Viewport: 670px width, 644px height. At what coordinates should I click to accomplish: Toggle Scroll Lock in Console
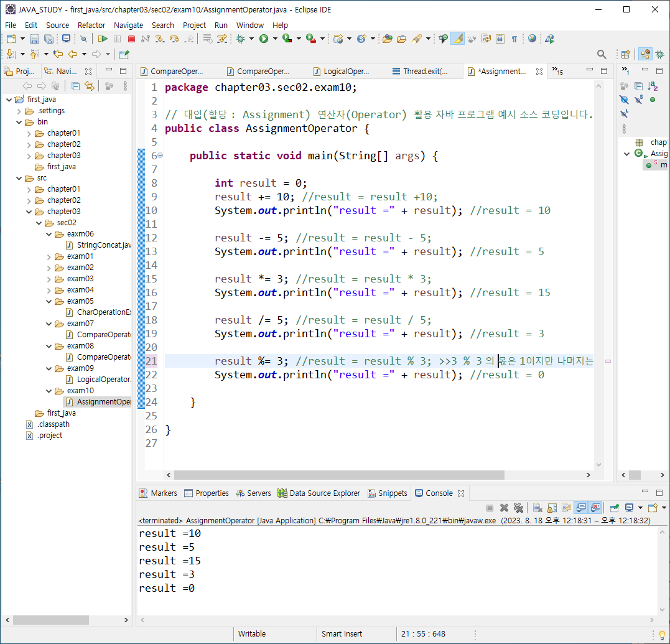tap(552, 508)
